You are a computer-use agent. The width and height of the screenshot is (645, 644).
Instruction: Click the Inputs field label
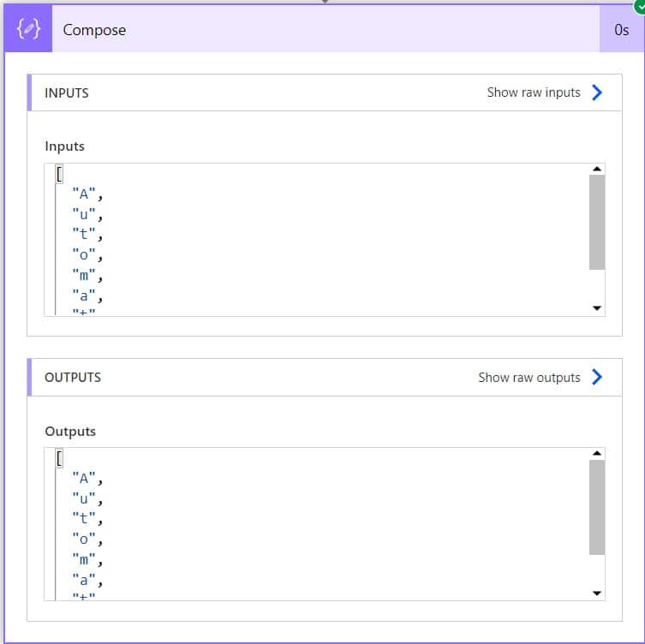(x=64, y=146)
